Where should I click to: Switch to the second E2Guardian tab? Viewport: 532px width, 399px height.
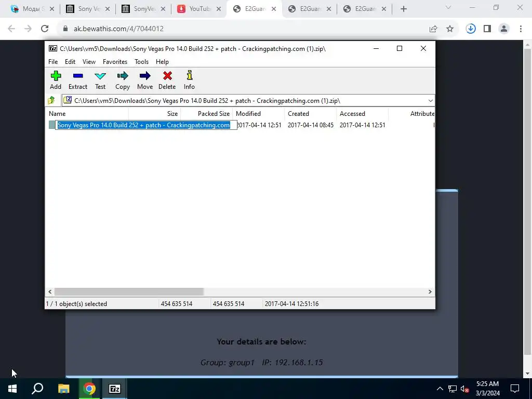(310, 9)
